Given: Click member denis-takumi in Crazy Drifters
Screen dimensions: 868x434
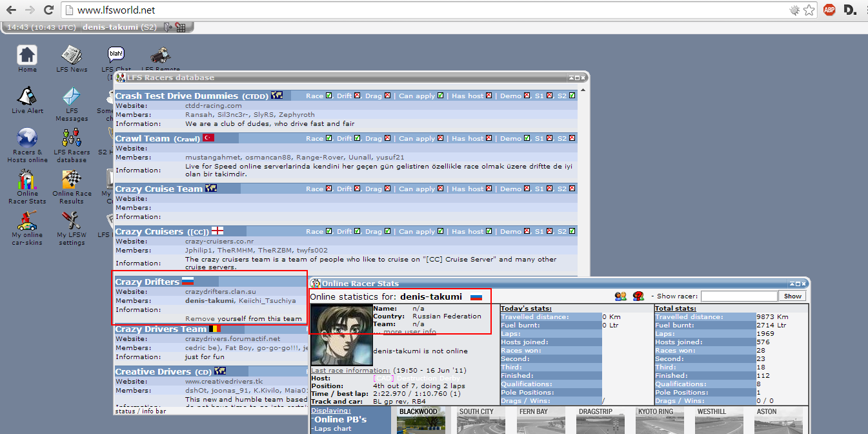Looking at the screenshot, I should [210, 300].
